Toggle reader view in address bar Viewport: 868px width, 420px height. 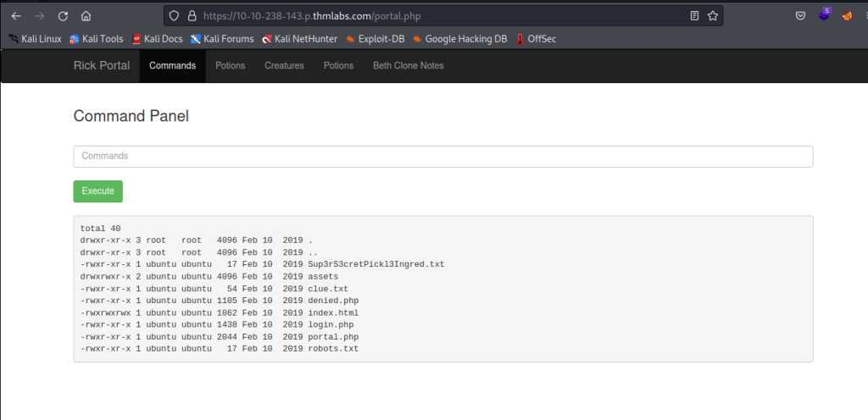(x=694, y=15)
